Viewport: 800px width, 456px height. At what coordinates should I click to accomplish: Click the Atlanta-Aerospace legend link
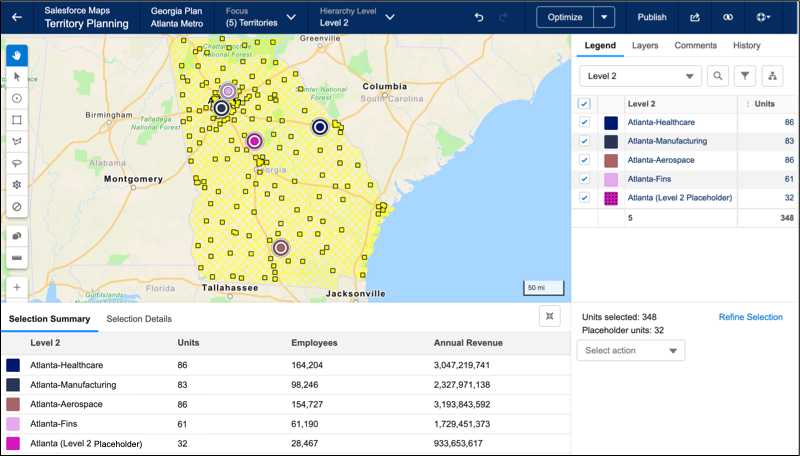661,160
